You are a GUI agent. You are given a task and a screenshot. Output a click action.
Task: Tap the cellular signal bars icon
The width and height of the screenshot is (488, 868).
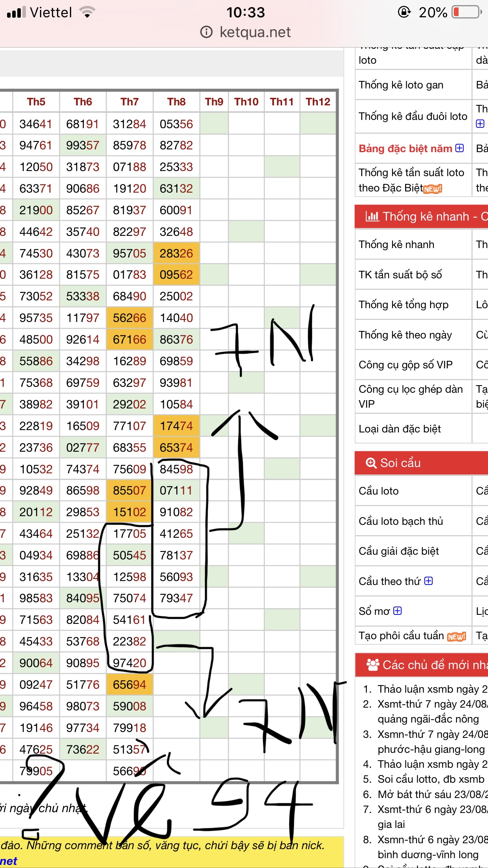[17, 12]
